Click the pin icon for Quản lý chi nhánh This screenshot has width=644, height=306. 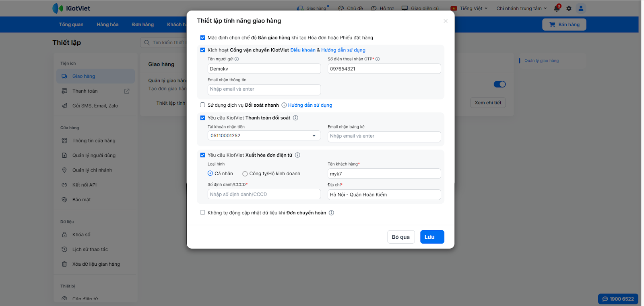pyautogui.click(x=64, y=170)
